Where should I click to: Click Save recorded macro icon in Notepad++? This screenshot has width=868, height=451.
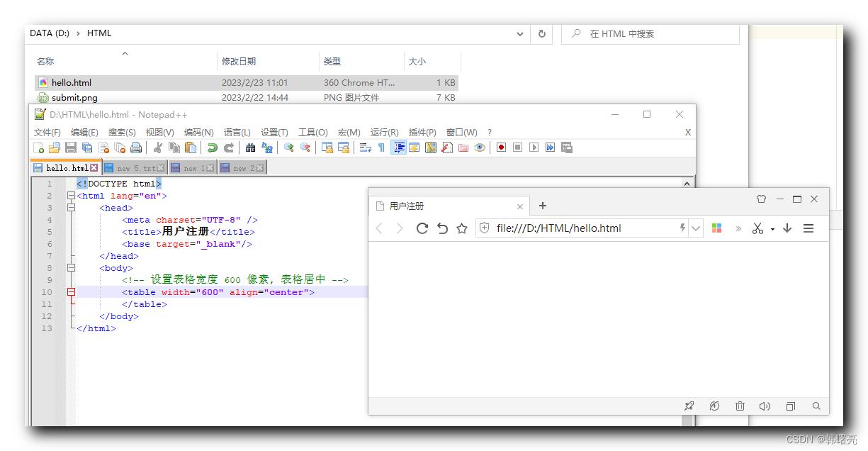tap(566, 147)
